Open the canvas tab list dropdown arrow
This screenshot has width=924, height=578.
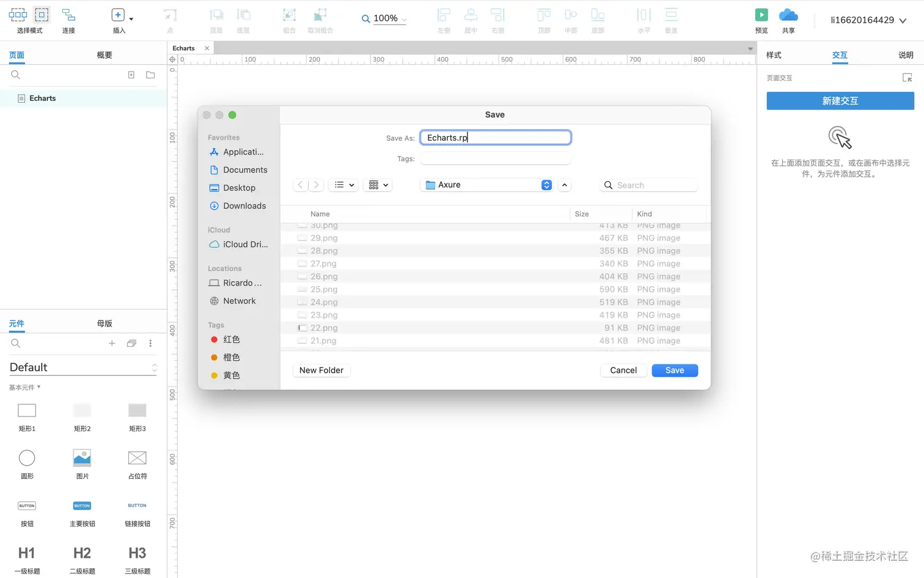[x=750, y=48]
